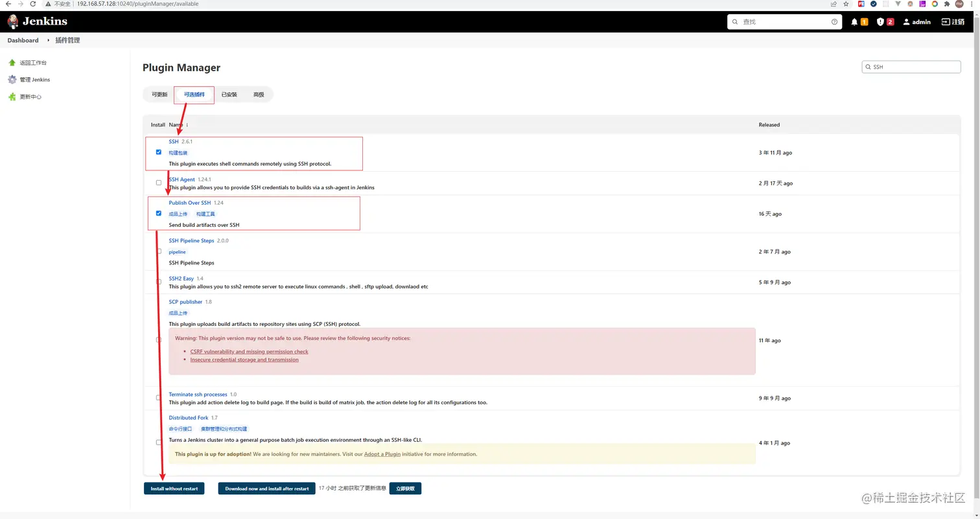Image resolution: width=980 pixels, height=519 pixels.
Task: Open the 已安装 tab
Action: click(229, 95)
